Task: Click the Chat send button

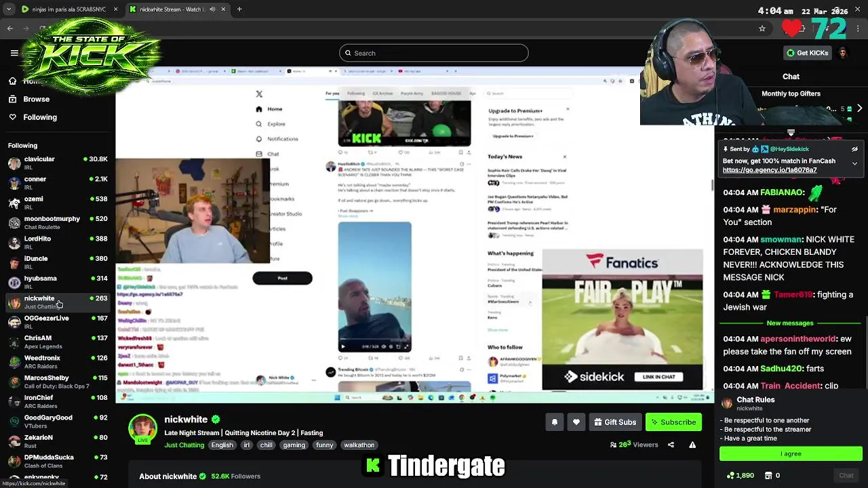Action: tap(846, 476)
